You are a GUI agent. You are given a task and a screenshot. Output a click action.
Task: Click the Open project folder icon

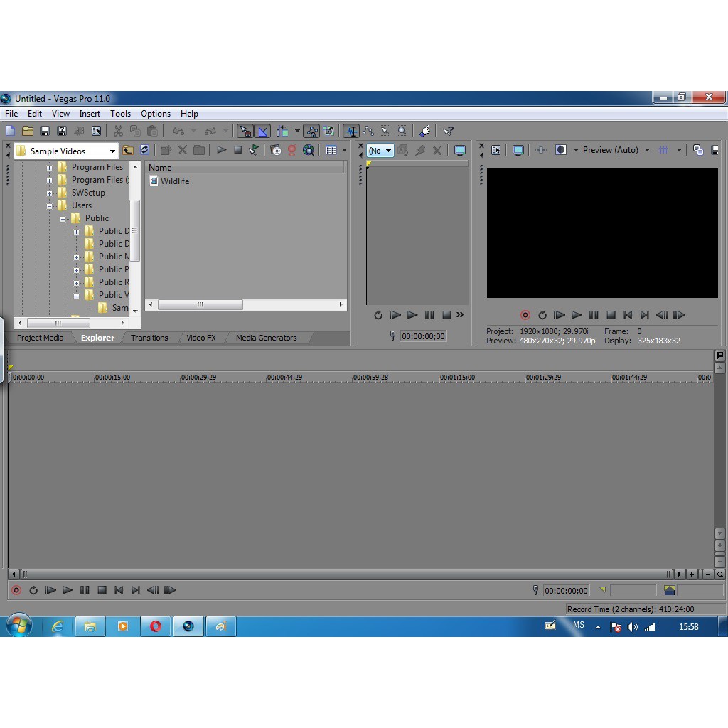pyautogui.click(x=28, y=131)
